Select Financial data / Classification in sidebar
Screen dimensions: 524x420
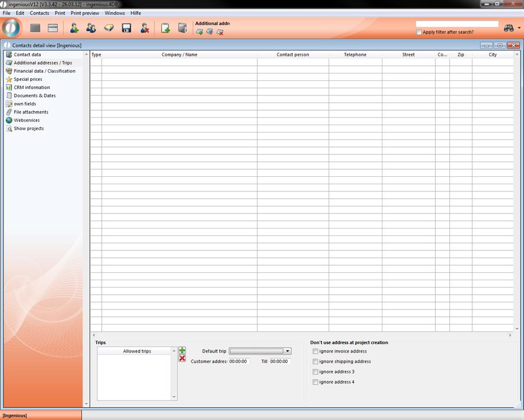click(44, 71)
